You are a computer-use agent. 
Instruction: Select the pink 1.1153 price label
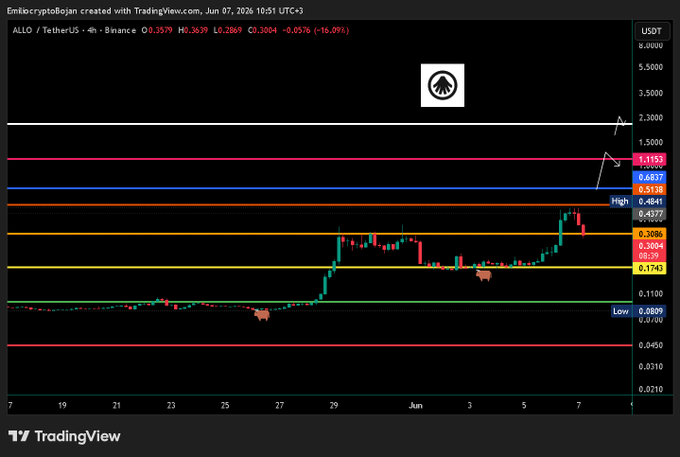650,159
